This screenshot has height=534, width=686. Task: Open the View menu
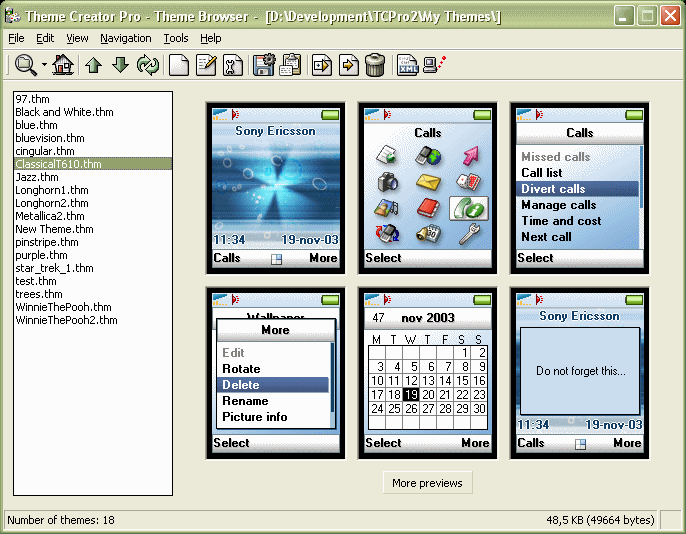point(77,38)
